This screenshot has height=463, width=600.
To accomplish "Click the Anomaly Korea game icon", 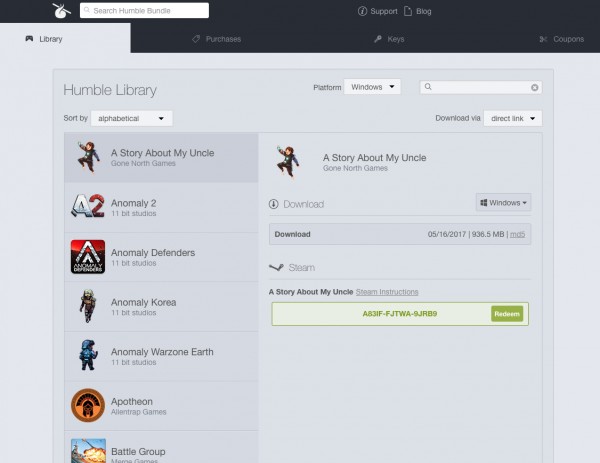I will pyautogui.click(x=88, y=306).
